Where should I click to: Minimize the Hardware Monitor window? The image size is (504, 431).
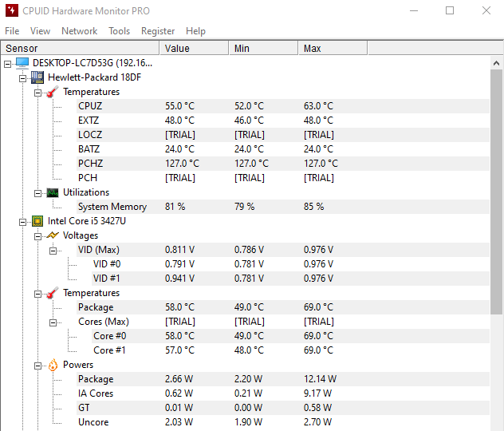[x=414, y=10]
